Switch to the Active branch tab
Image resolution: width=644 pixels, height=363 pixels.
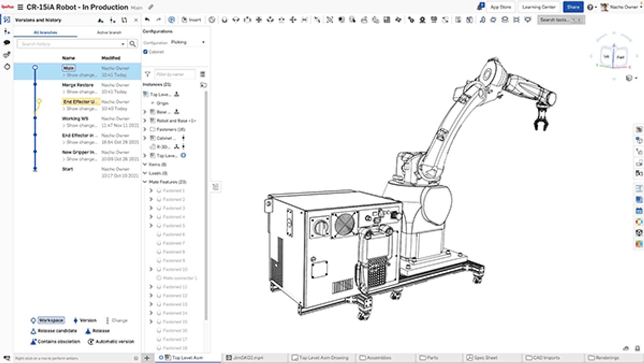pyautogui.click(x=109, y=32)
